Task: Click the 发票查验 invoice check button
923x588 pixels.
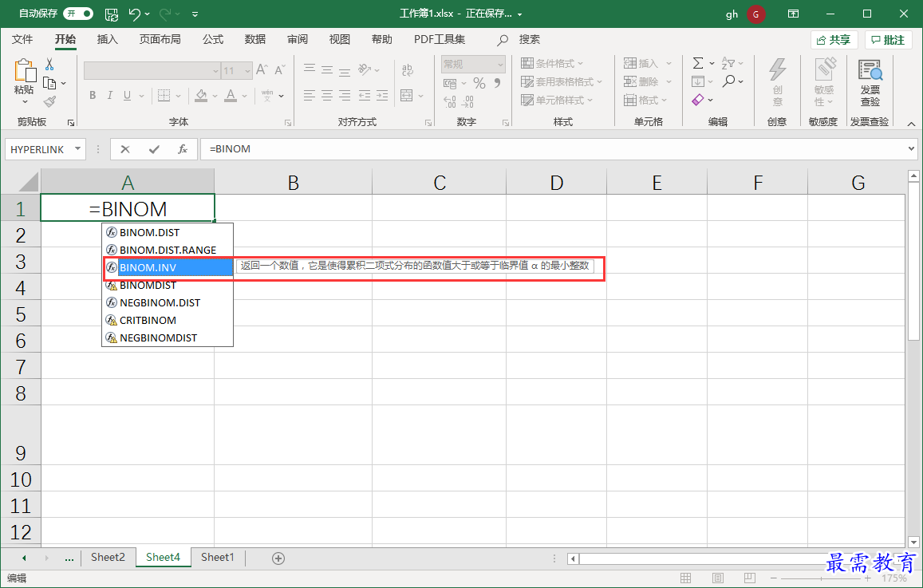Action: 870,82
